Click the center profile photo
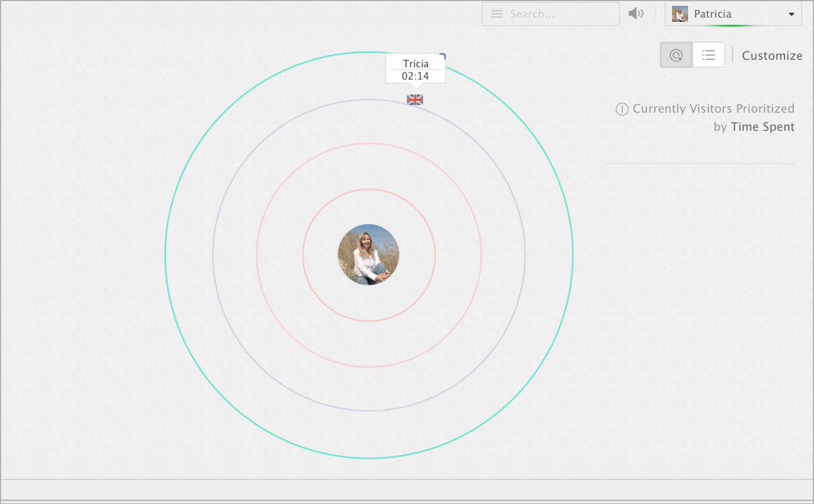814x504 pixels. point(369,255)
